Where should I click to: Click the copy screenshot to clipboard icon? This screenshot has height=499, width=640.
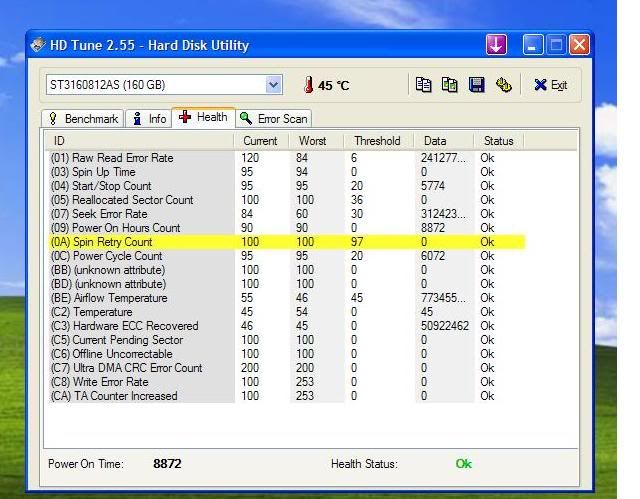[450, 85]
